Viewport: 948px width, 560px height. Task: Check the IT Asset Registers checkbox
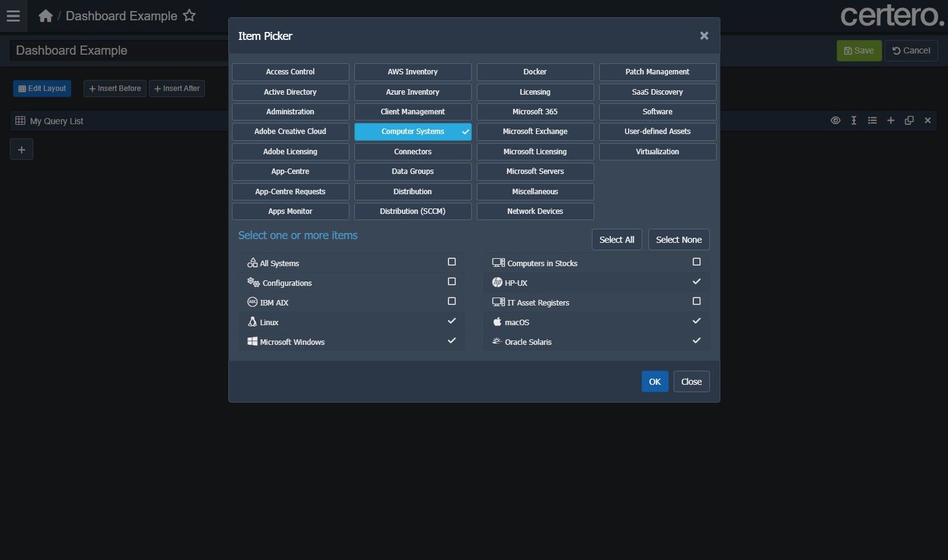pyautogui.click(x=696, y=301)
